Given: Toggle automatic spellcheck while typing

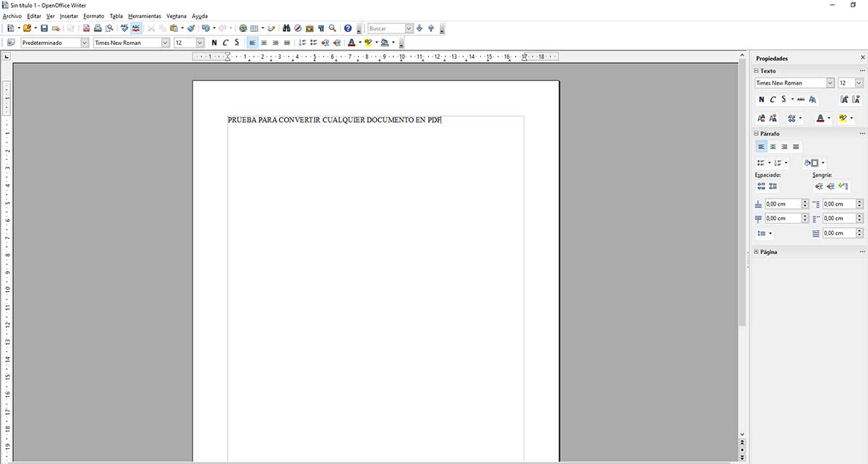Looking at the screenshot, I should pos(135,28).
